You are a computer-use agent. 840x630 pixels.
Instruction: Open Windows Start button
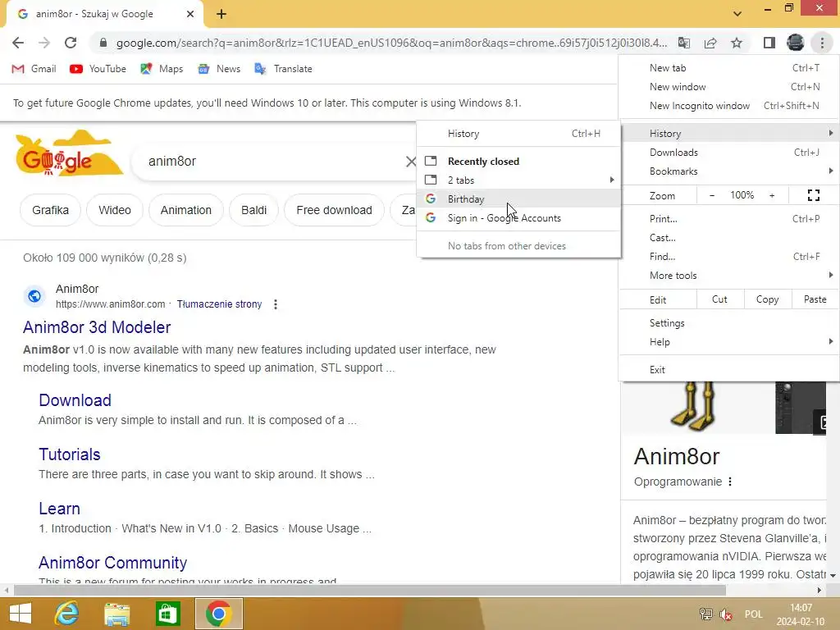[20, 614]
